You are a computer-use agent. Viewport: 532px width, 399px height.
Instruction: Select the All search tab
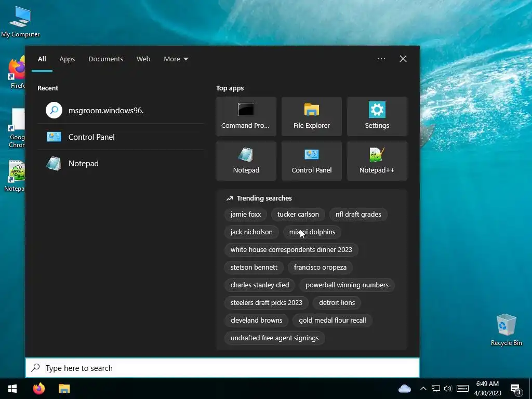[42, 59]
